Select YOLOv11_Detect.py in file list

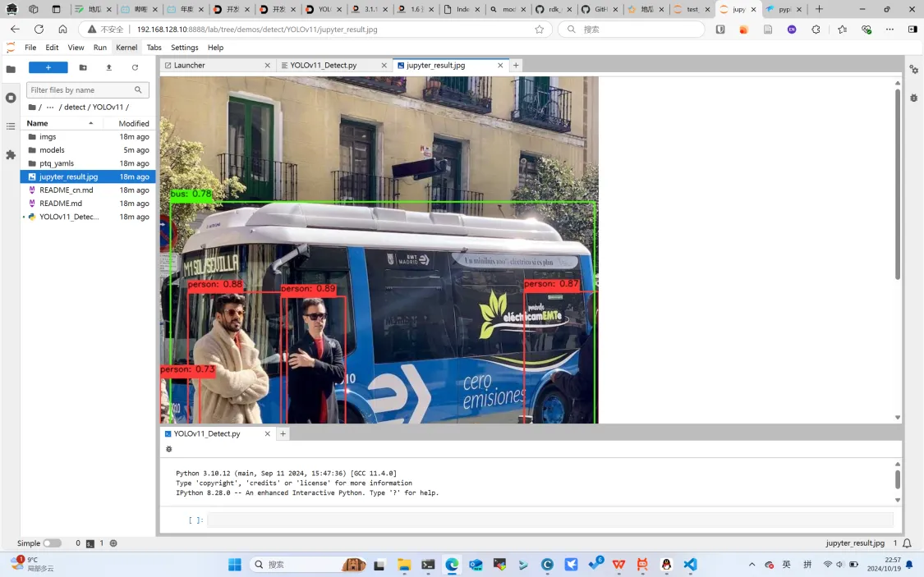(88, 217)
